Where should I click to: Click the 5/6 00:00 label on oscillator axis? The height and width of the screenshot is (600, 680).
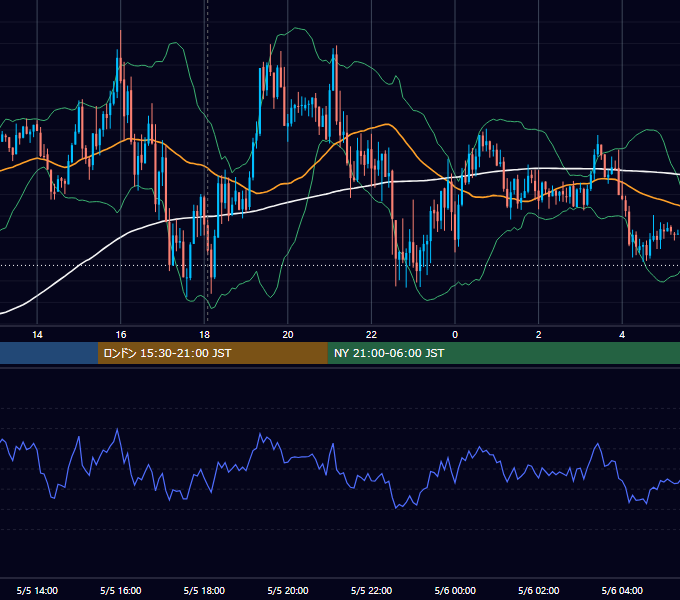pyautogui.click(x=455, y=590)
